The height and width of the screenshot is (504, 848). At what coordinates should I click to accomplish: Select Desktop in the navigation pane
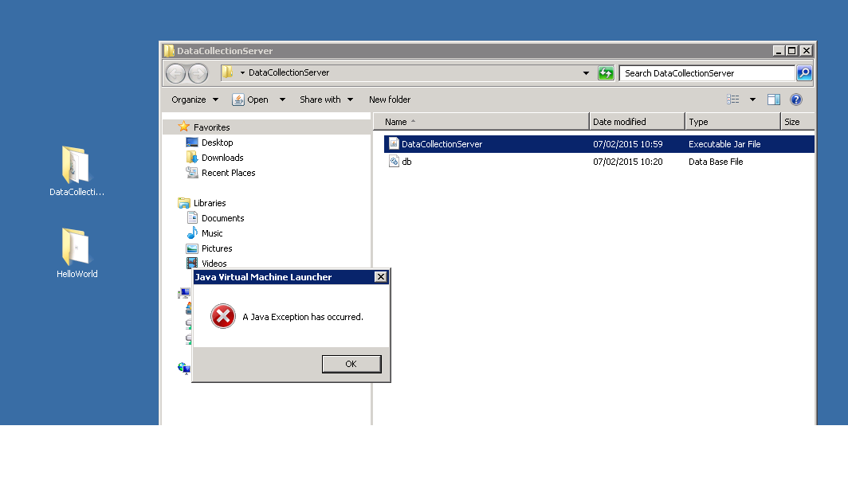217,143
